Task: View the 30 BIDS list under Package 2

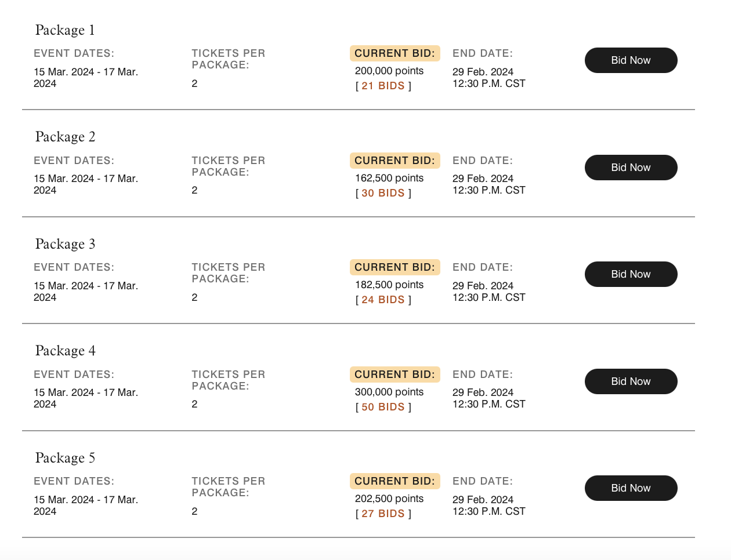Action: (x=382, y=192)
